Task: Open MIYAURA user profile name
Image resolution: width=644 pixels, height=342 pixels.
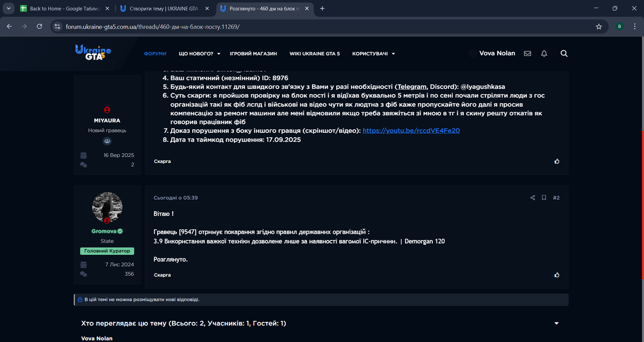Action: (107, 121)
